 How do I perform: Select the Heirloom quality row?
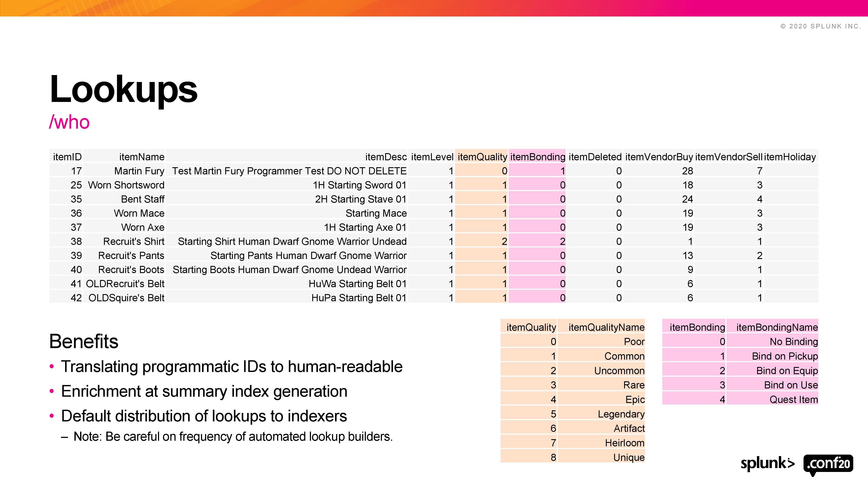(x=624, y=443)
